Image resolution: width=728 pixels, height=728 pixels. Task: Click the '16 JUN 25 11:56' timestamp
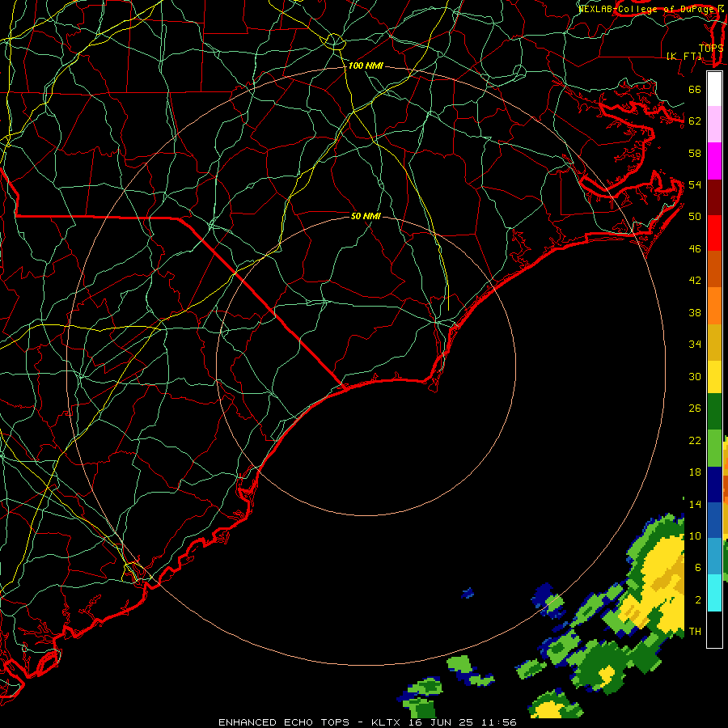[x=463, y=722]
